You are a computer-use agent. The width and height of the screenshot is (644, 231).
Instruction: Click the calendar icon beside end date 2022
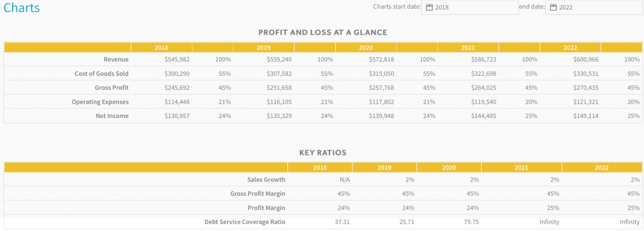tap(553, 7)
